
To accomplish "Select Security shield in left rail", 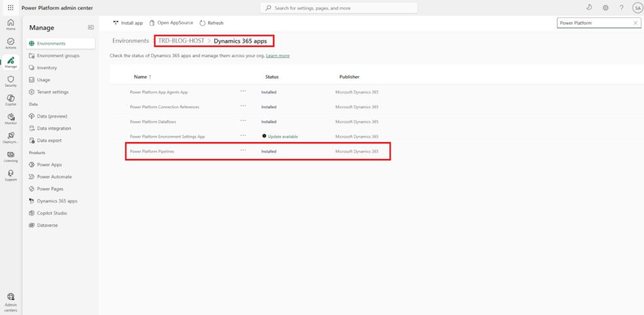I will coord(11,80).
